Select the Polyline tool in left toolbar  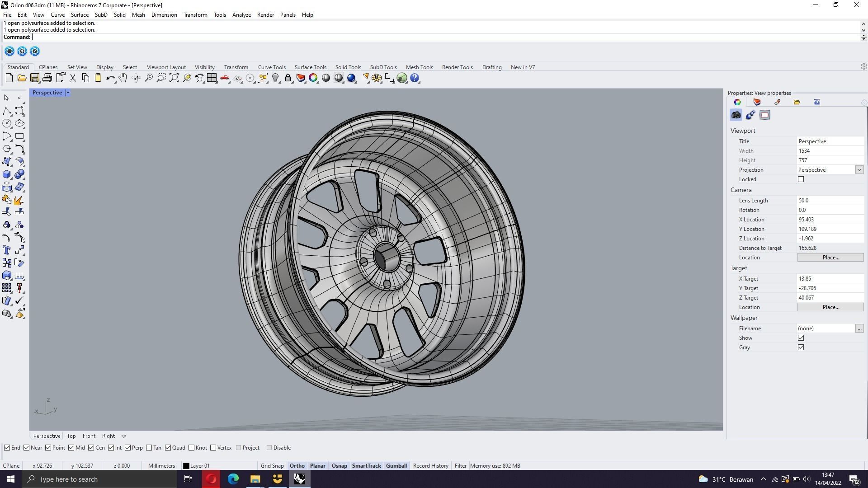7,111
